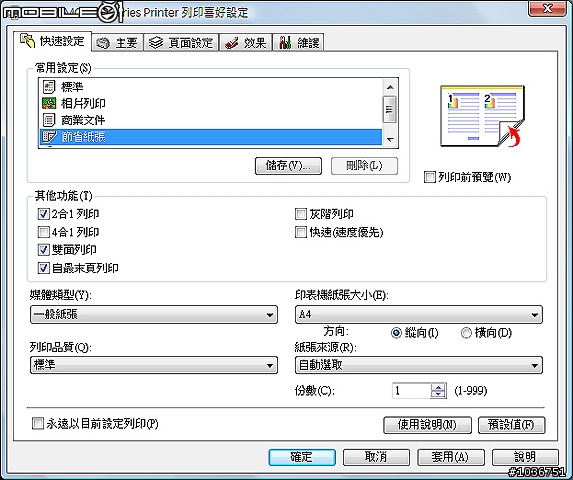Select 相片列印 in common settings list
This screenshot has height=480, width=573.
(x=83, y=103)
